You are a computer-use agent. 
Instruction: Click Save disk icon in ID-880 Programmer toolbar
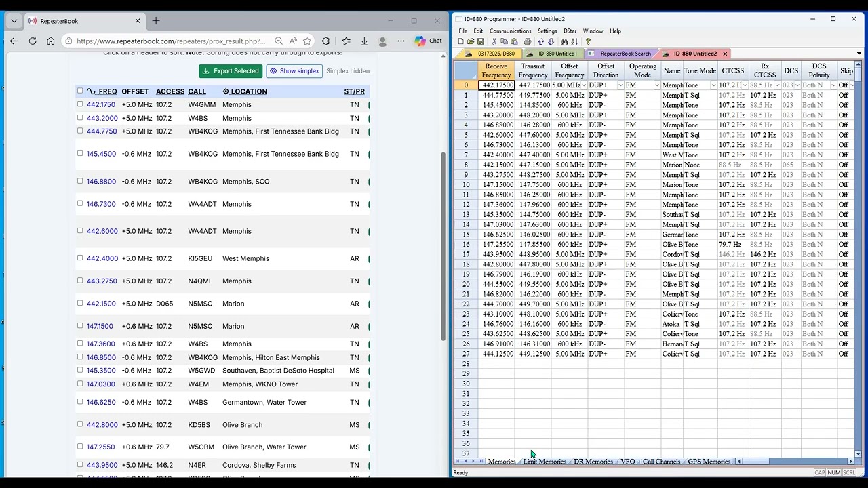pyautogui.click(x=480, y=41)
